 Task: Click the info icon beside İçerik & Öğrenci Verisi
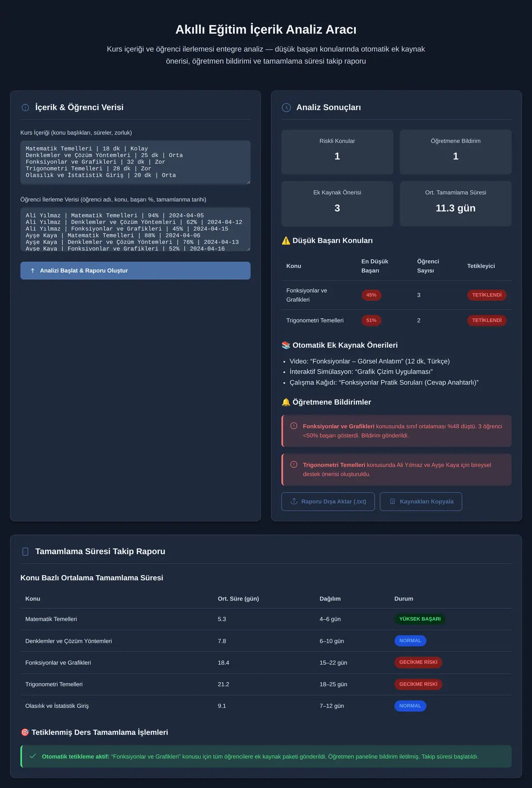[x=25, y=108]
